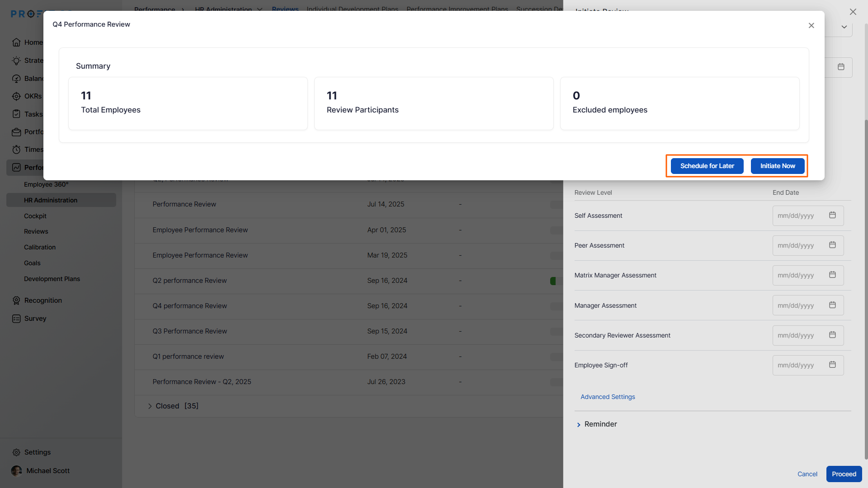Click the Survey sidebar icon
This screenshot has height=488, width=868.
click(x=16, y=319)
